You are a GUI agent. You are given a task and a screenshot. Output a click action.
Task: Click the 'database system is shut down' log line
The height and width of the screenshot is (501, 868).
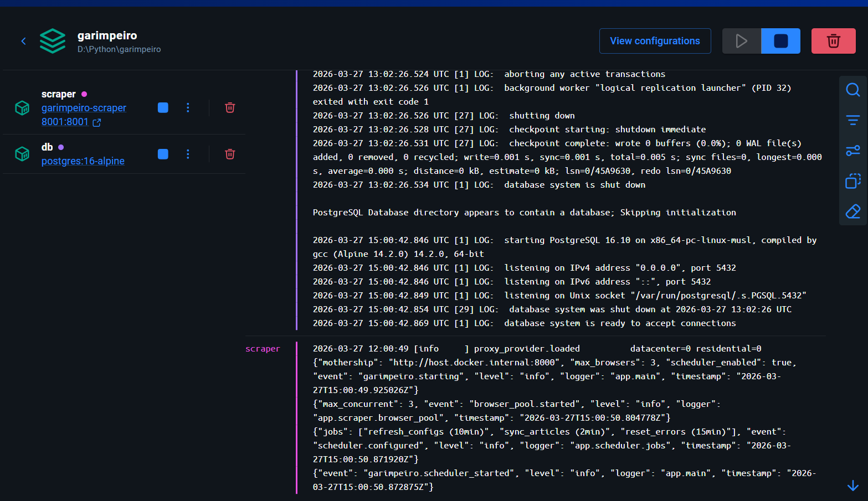click(x=479, y=185)
